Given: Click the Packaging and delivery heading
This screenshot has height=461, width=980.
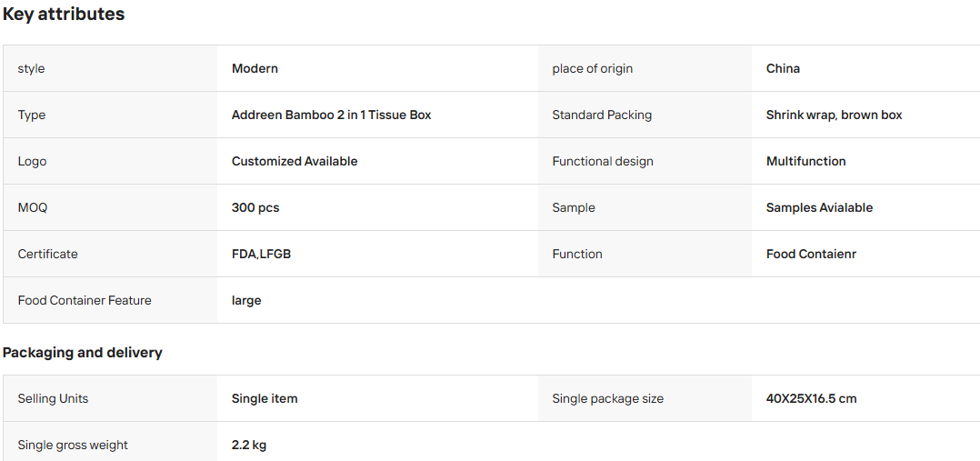Looking at the screenshot, I should (83, 353).
